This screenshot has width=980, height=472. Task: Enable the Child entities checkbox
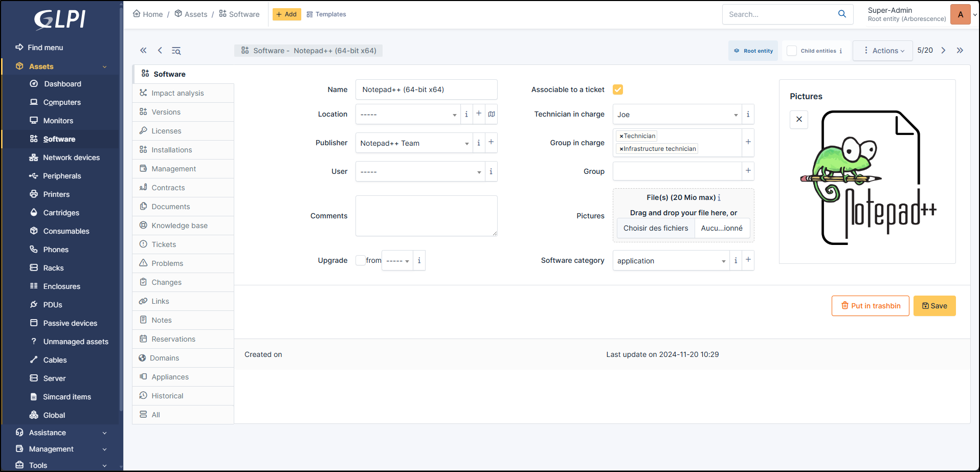click(792, 51)
